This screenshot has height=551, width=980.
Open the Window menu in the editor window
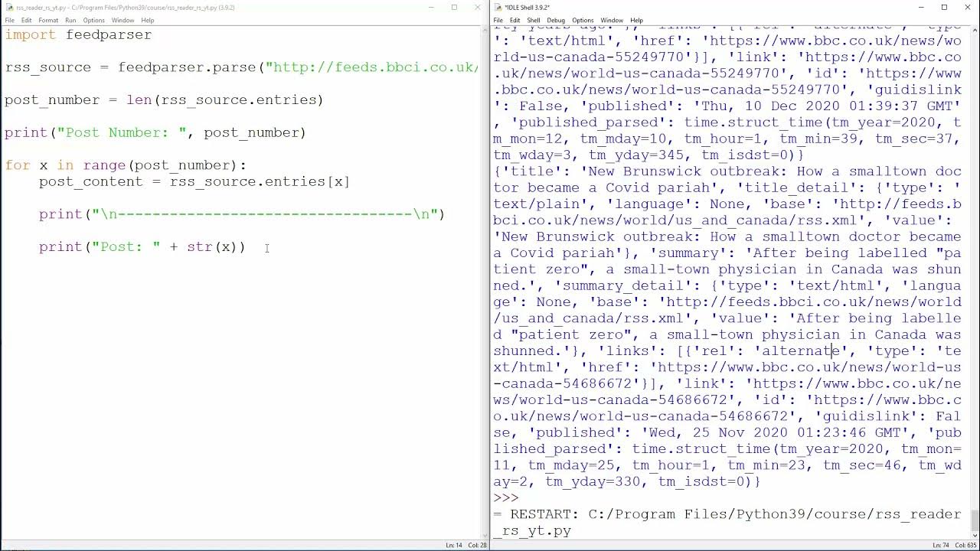[122, 20]
